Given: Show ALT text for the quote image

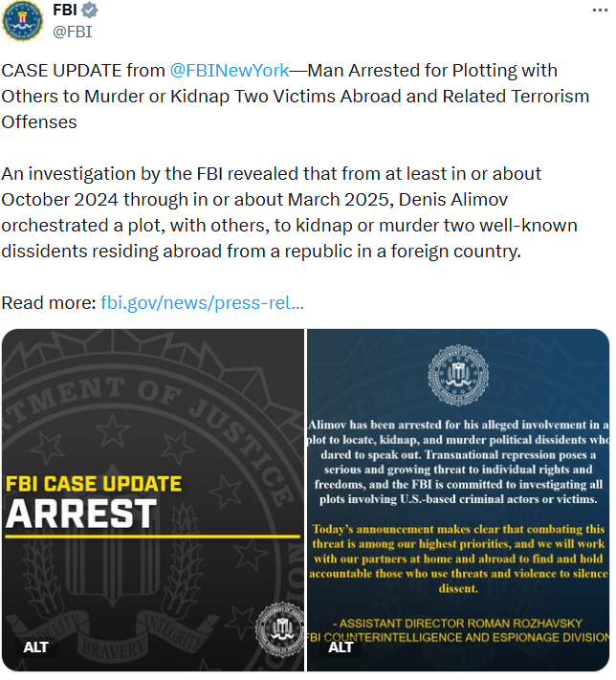Looking at the screenshot, I should tap(341, 647).
